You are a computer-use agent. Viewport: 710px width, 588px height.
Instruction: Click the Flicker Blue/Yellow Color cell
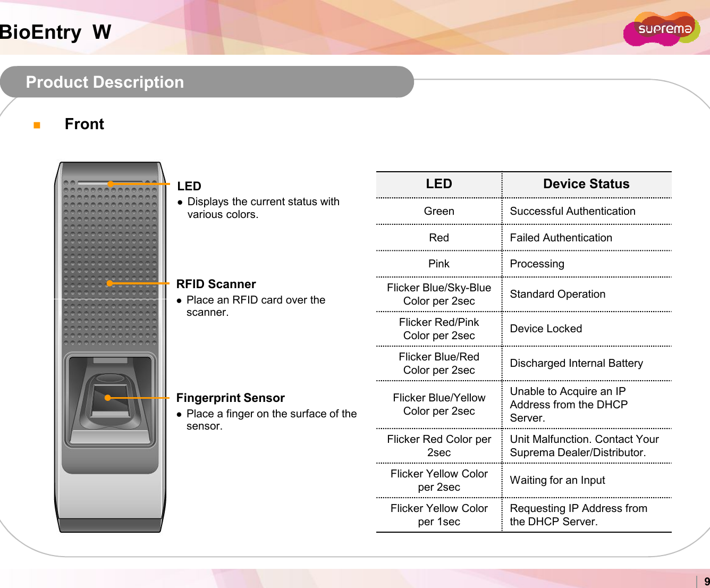click(x=439, y=404)
